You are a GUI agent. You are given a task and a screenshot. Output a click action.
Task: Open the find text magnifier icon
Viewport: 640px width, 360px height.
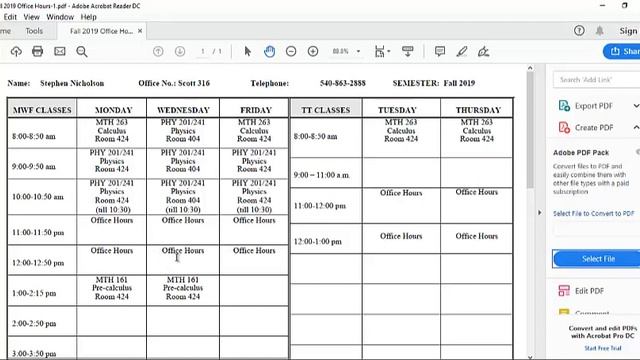(x=82, y=51)
